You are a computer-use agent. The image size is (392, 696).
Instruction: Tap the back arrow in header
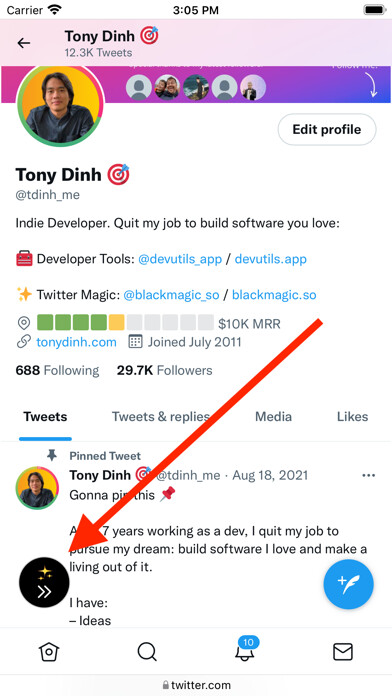[24, 43]
